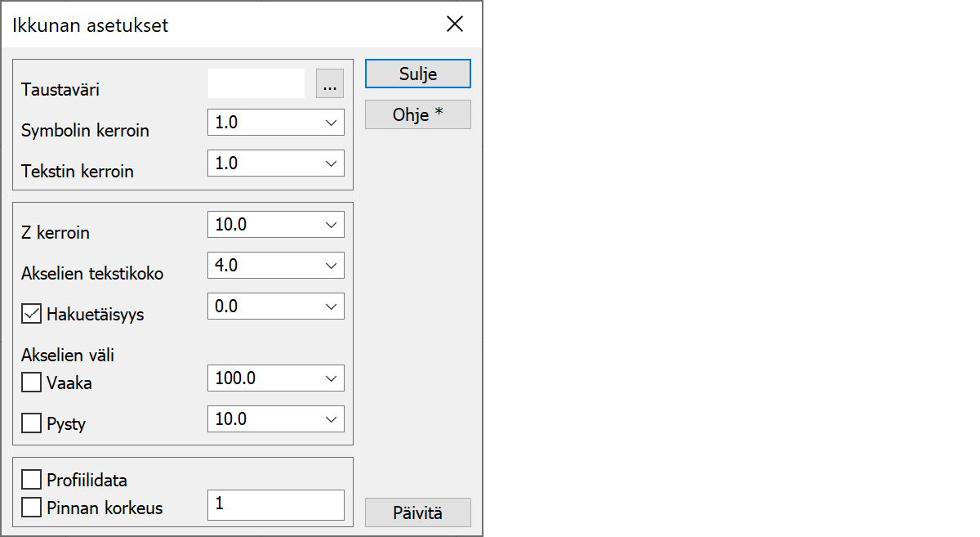This screenshot has width=980, height=537.
Task: Open help with the Ohje button
Action: click(417, 114)
